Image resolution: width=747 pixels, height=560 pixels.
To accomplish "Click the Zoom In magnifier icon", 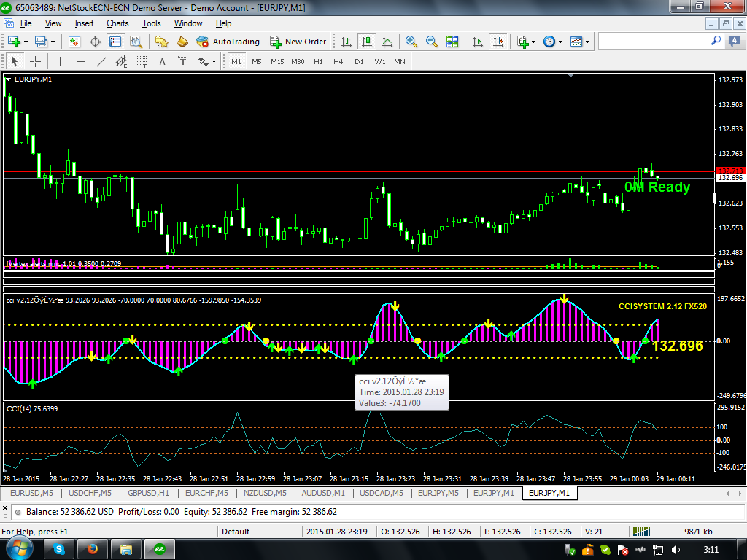I will click(x=411, y=42).
